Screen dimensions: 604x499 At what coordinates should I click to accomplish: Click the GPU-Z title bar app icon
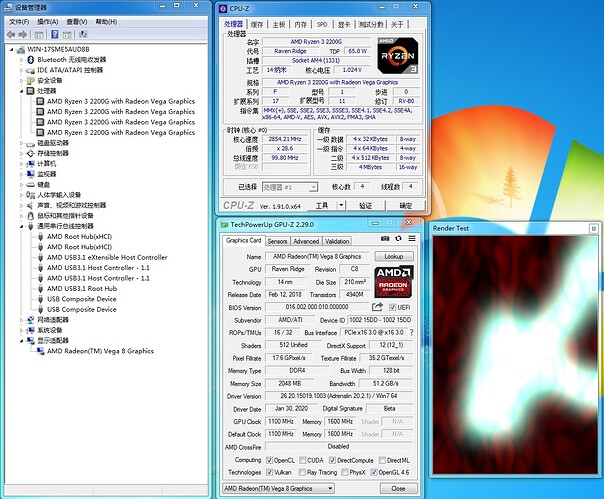[x=224, y=225]
